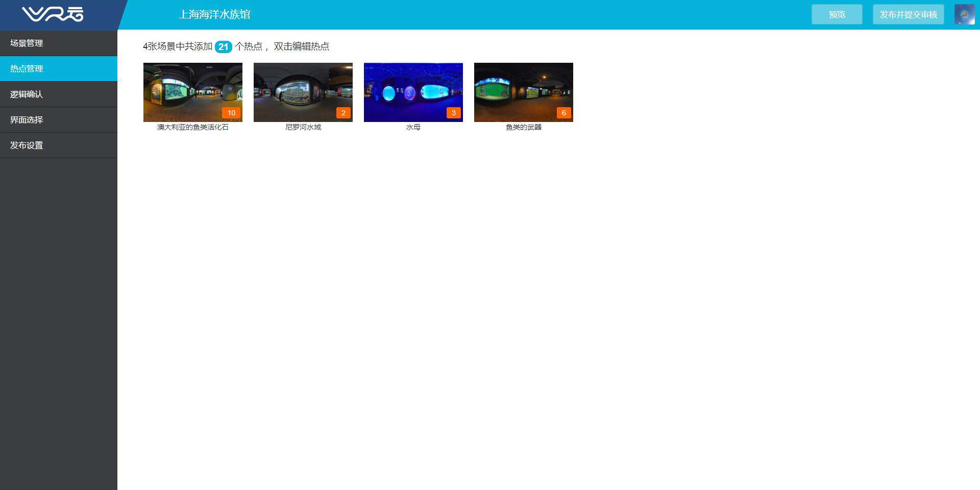The width and height of the screenshot is (980, 490).
Task: Click the 预览 button
Action: click(x=837, y=14)
